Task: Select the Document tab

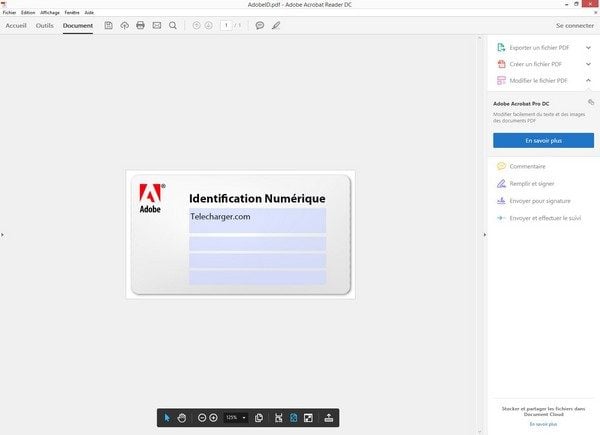Action: [x=78, y=25]
